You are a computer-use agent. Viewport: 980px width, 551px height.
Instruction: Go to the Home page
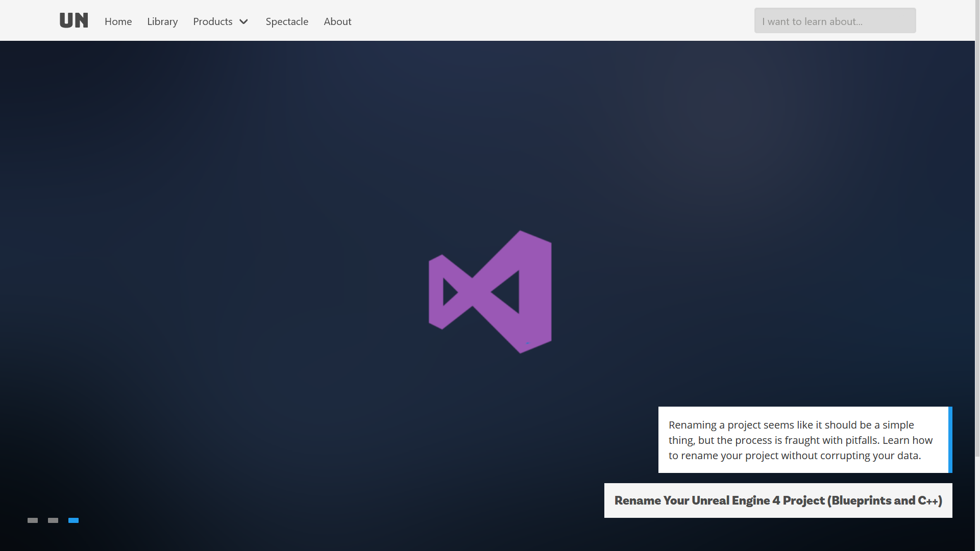[x=118, y=21]
